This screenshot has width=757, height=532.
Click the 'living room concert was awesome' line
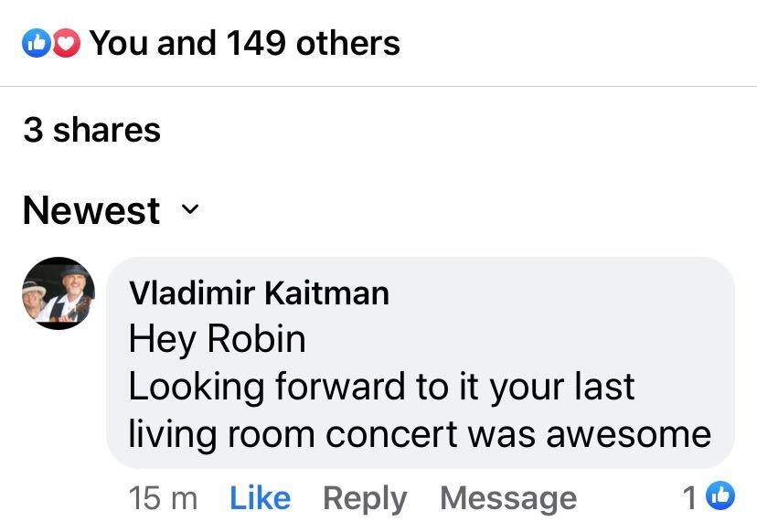(x=419, y=433)
